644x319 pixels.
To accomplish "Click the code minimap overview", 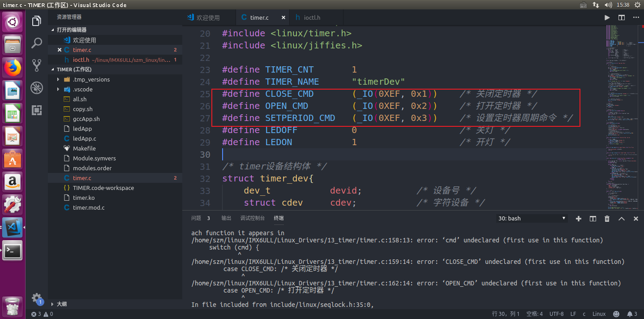I will (x=622, y=118).
